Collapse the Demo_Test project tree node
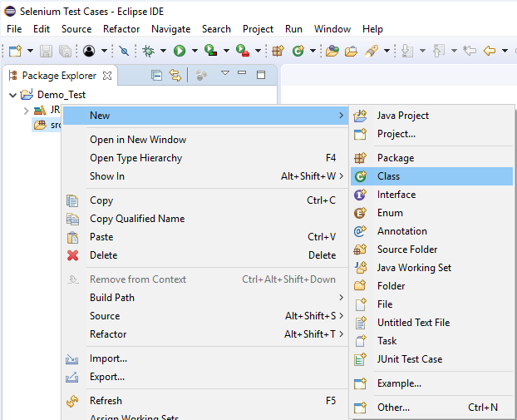This screenshot has height=420, width=517. coord(12,95)
